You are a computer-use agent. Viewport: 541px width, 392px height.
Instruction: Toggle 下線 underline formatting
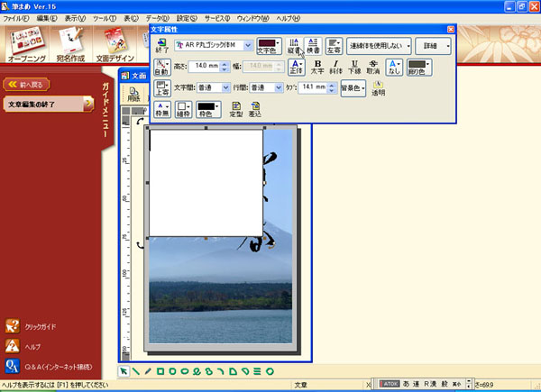354,68
